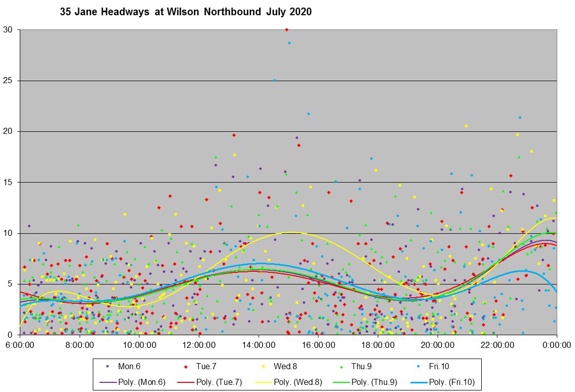Click the green triangle Thu.9 legend marker

[342, 366]
